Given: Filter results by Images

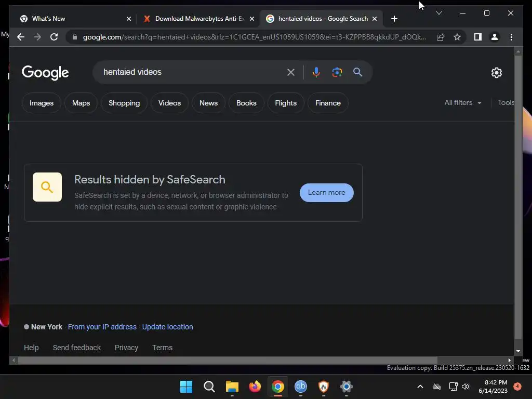Looking at the screenshot, I should [x=42, y=103].
